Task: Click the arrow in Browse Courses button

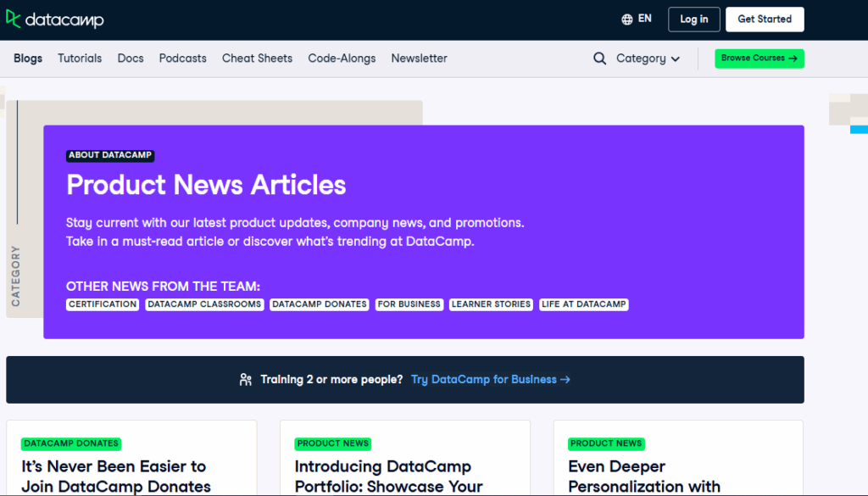Action: coord(793,59)
